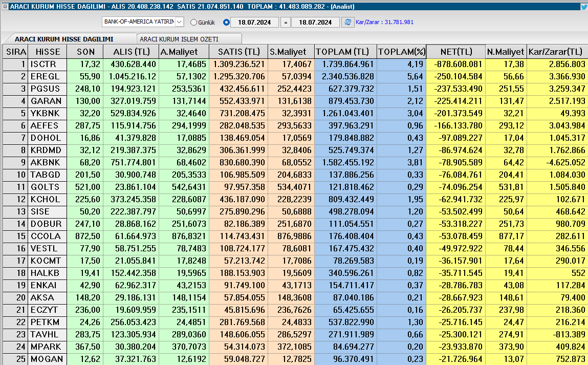Image resolution: width=588 pixels, height=365 pixels.
Task: Select the YKBNK stock name cell
Action: coord(48,113)
